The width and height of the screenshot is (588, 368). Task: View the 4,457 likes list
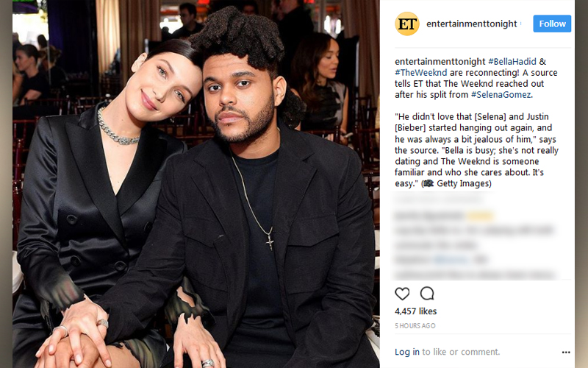pyautogui.click(x=415, y=311)
